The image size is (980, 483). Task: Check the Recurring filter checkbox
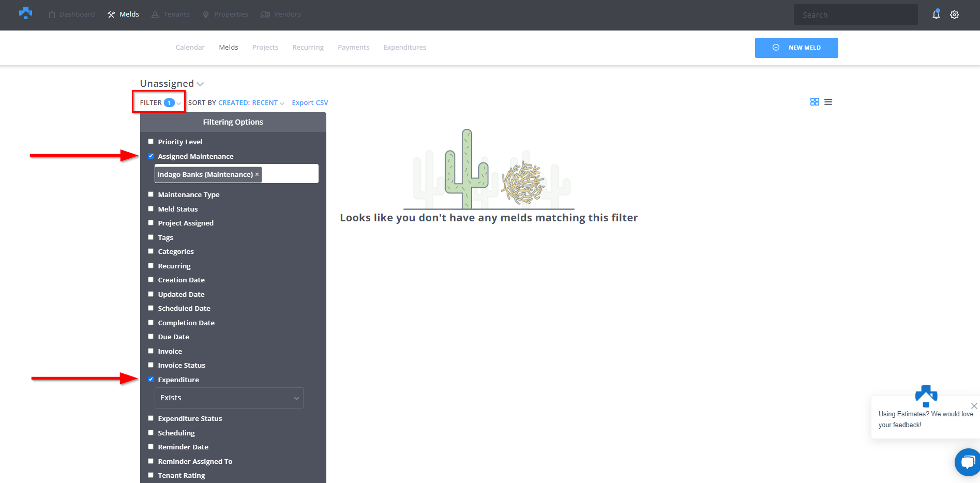coord(151,265)
